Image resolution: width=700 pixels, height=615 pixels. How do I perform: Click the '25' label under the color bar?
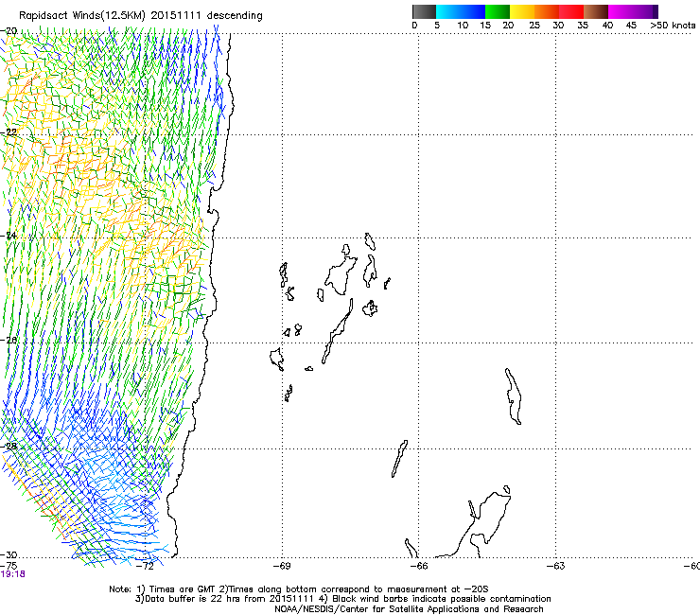tap(534, 26)
